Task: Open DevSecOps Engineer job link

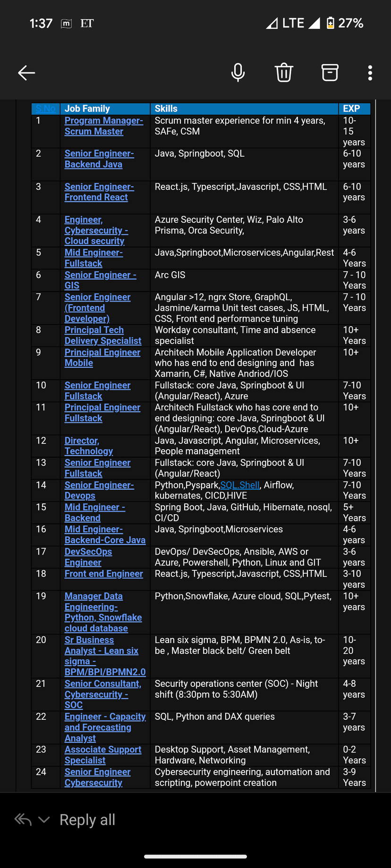Action: (x=88, y=557)
